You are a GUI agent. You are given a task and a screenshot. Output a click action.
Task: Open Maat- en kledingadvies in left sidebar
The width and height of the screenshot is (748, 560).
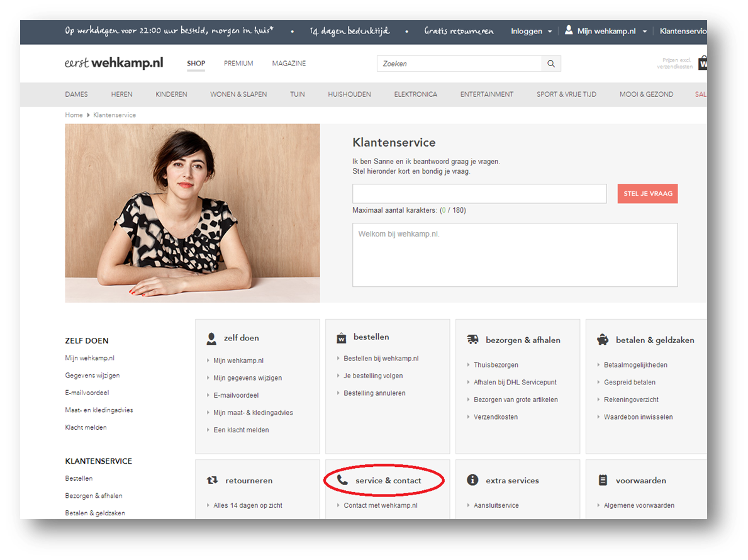click(x=99, y=410)
